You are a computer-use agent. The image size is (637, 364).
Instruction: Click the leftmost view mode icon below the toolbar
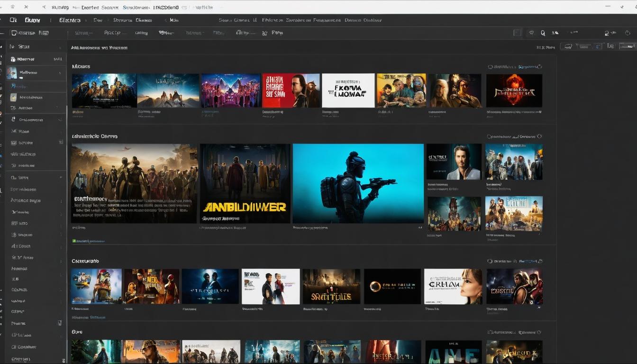point(566,46)
